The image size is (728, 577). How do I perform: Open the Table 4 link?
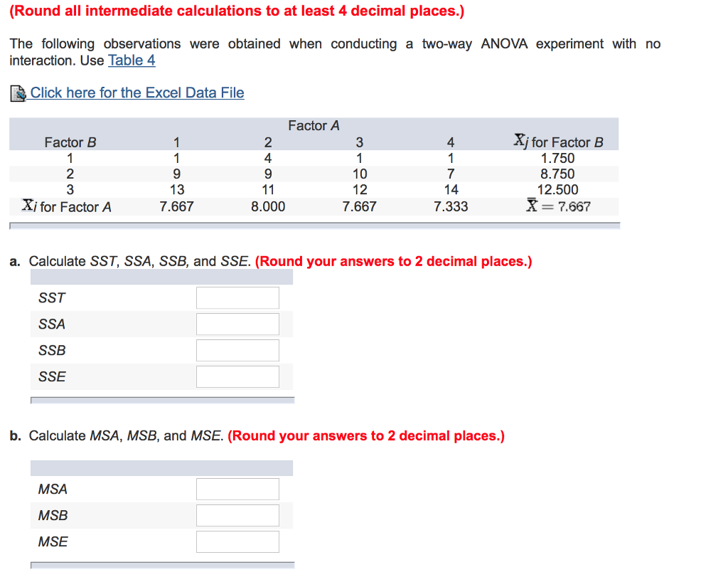pos(132,60)
